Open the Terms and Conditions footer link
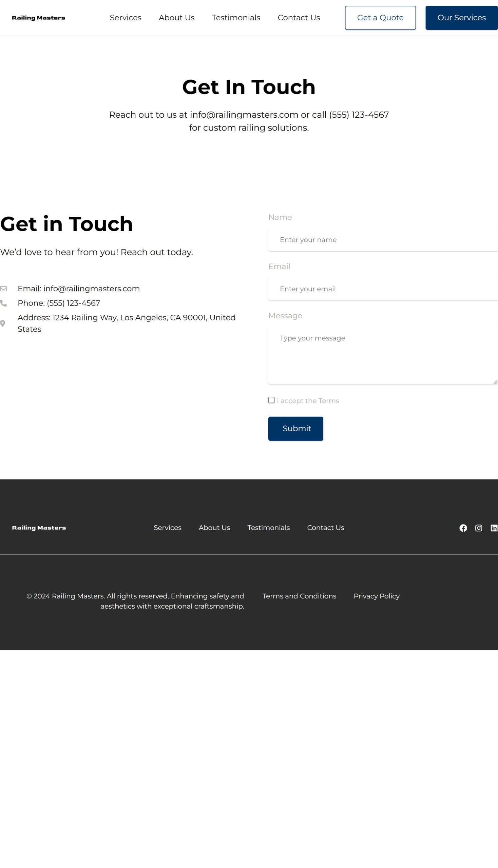Viewport: 498px width, 868px height. pyautogui.click(x=299, y=596)
